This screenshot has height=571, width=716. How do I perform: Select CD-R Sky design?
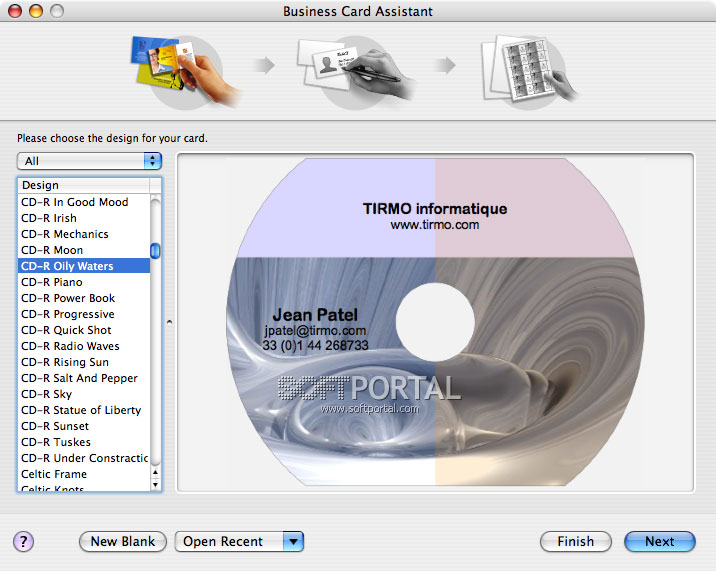click(84, 394)
